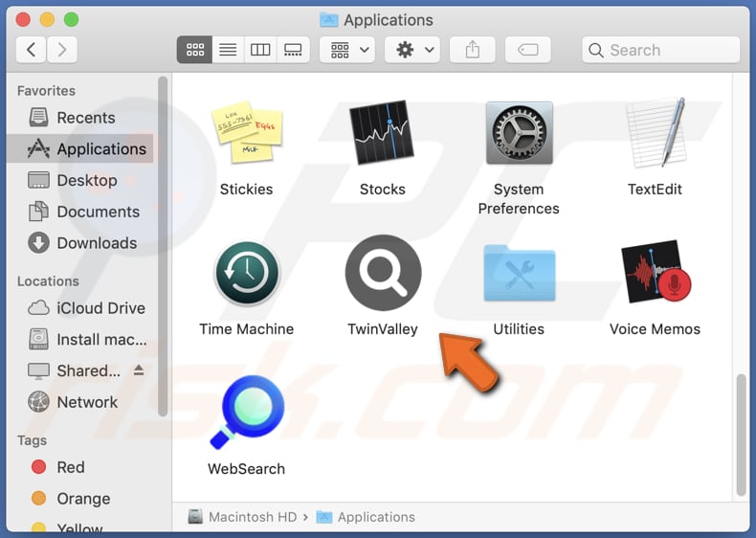Eject the Shared volume
Image resolution: width=756 pixels, height=538 pixels.
click(139, 370)
